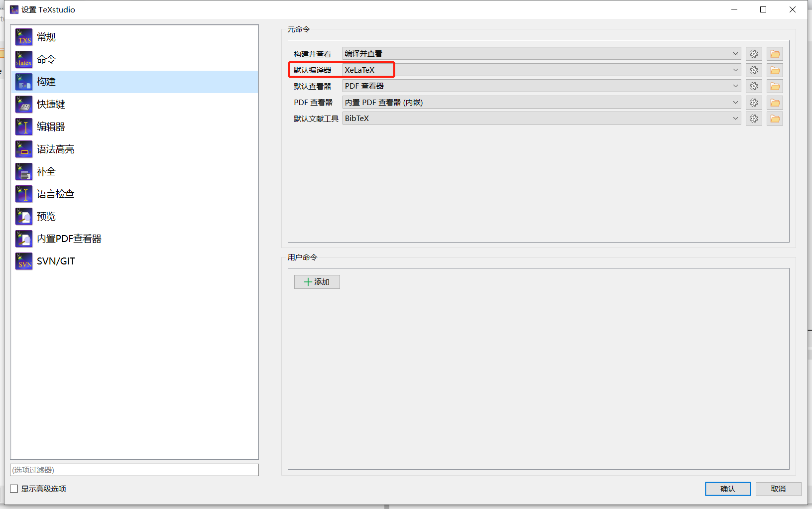Browse folder for 默认查看器 command

coord(775,86)
